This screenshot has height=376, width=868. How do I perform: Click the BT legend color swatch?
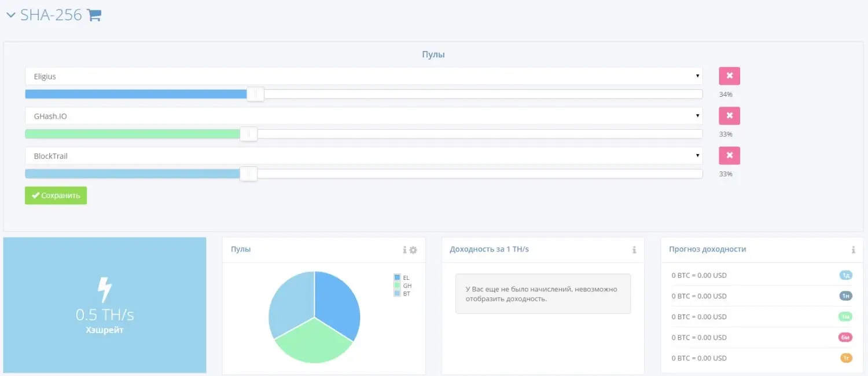(397, 294)
